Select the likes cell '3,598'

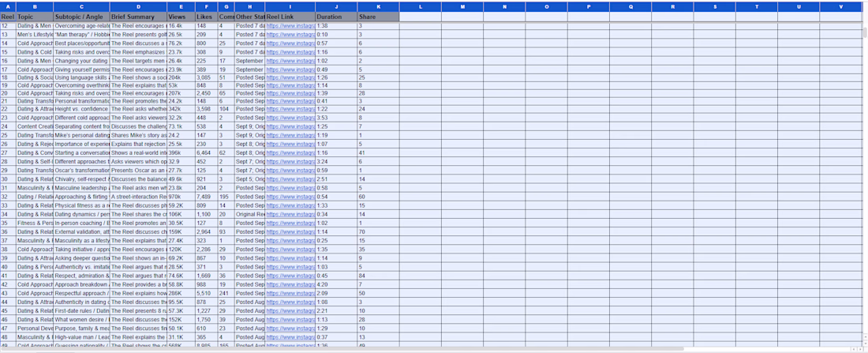click(207, 110)
